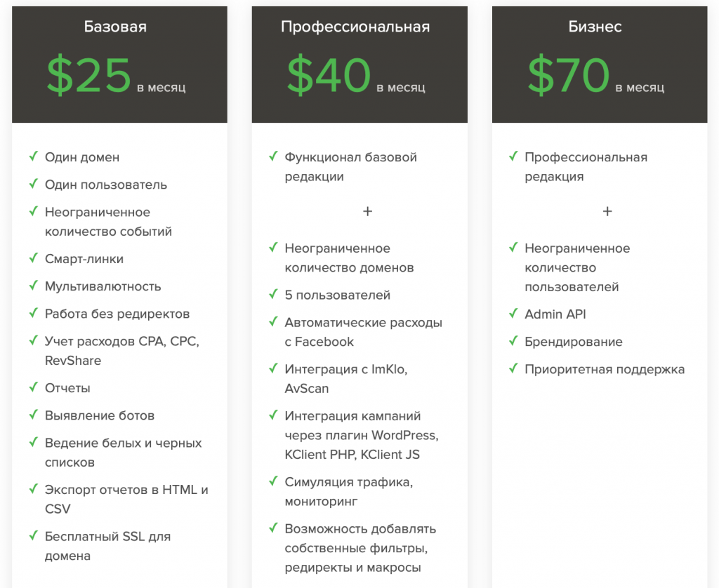Click Симуляция трафика, мониторинг feature

[x=348, y=492]
